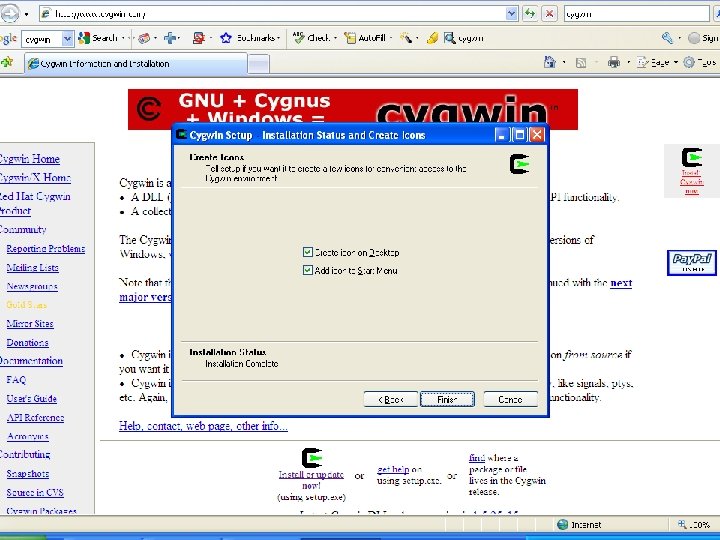Click the spell Check button in Google toolbar
This screenshot has width=720, height=540.
314,38
